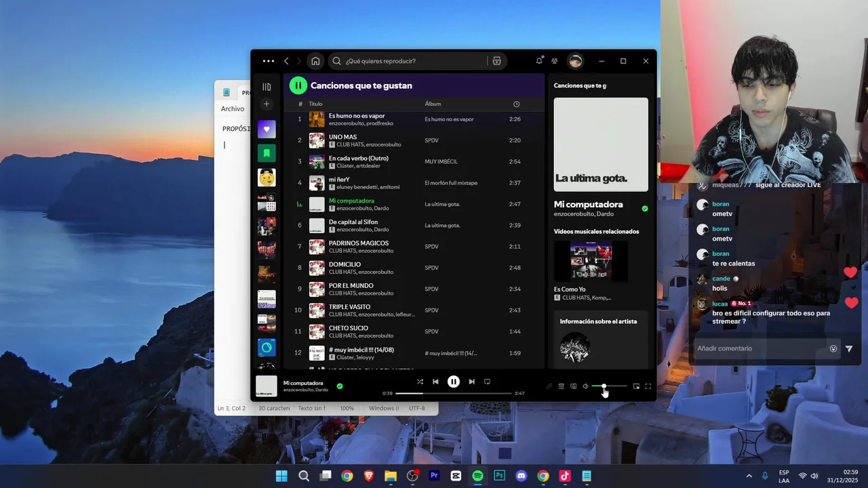Click 'Canciones que te g' panel header
Image resolution: width=868 pixels, height=488 pixels.
pyautogui.click(x=580, y=85)
